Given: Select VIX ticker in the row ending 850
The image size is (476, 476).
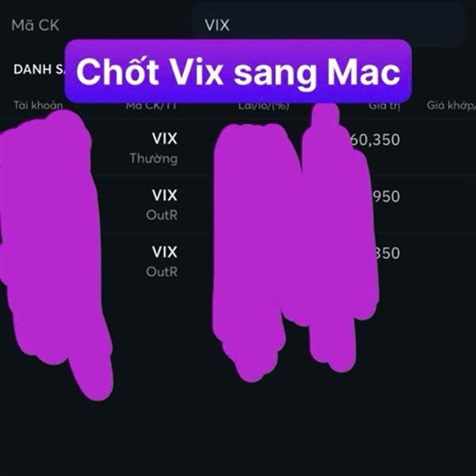Looking at the screenshot, I should (x=164, y=251).
